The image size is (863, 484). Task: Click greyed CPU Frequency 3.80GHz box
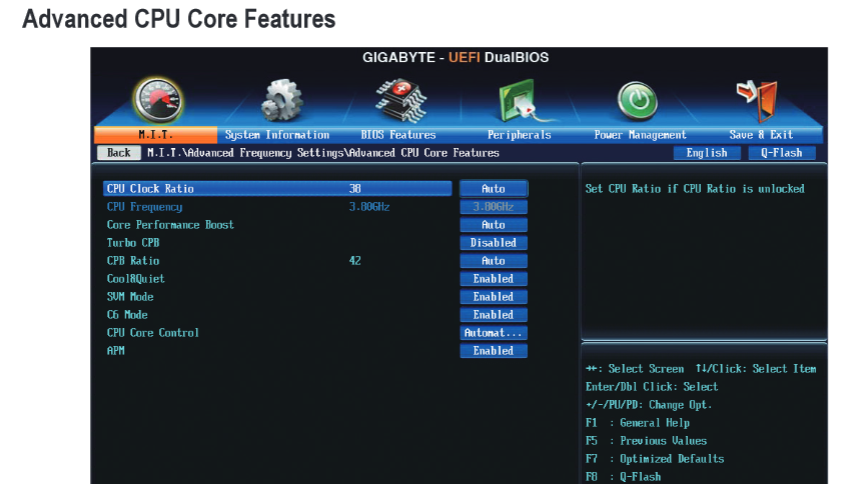tap(494, 207)
